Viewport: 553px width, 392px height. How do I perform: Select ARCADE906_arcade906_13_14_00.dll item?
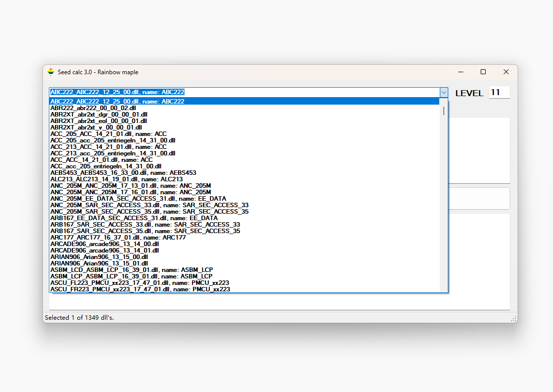[x=104, y=244]
